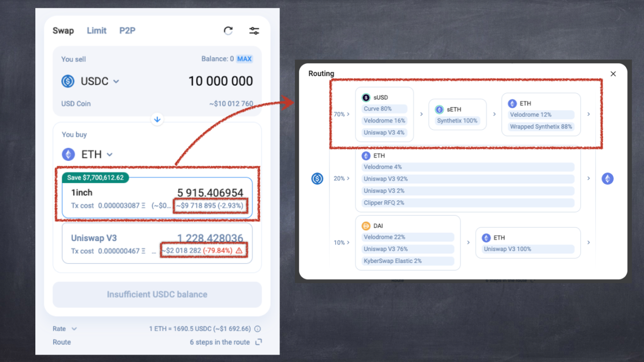Click the red warning triangle icon
The height and width of the screenshot is (362, 644).
click(239, 251)
